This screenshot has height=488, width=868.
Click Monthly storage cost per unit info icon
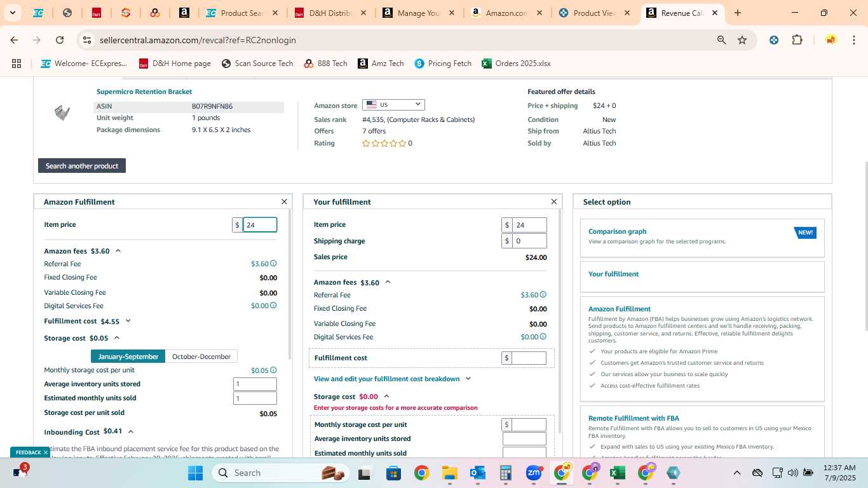coord(273,370)
